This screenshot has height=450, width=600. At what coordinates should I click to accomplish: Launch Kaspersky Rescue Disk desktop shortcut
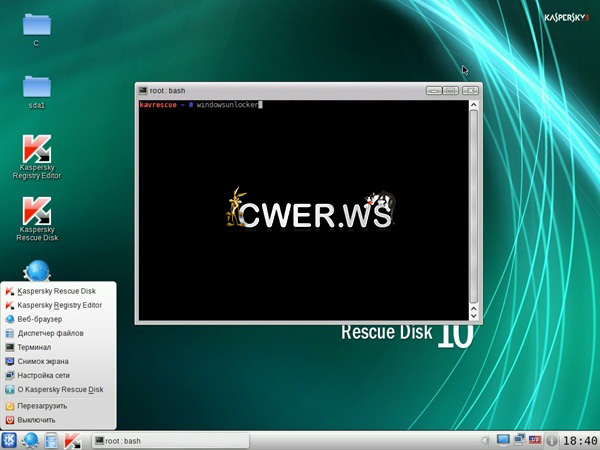(x=38, y=212)
